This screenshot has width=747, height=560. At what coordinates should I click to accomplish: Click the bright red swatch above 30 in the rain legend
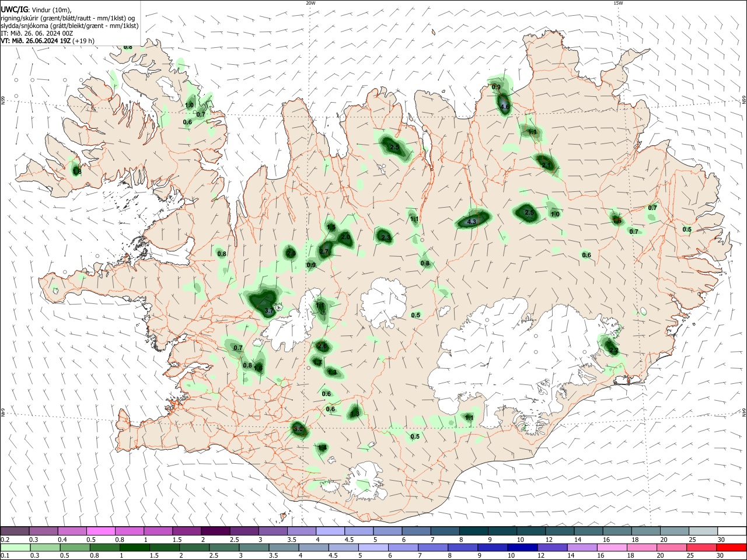point(731,547)
